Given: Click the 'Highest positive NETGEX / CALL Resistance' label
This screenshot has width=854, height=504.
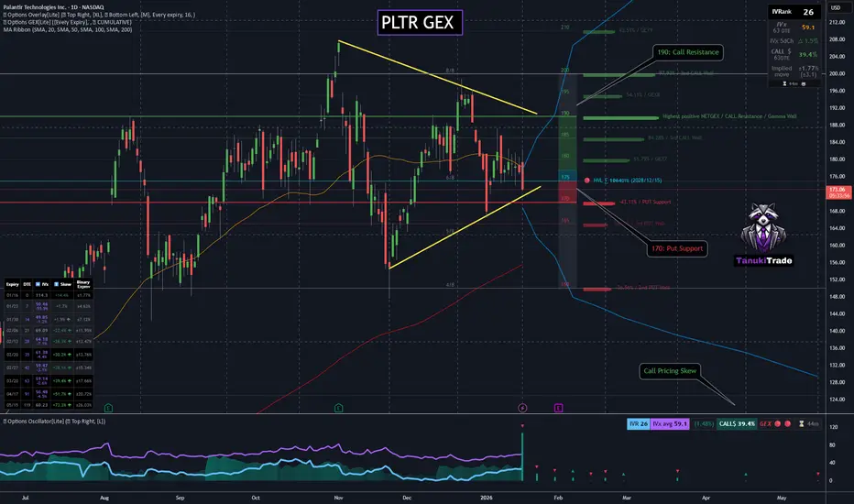Looking at the screenshot, I should pos(729,116).
